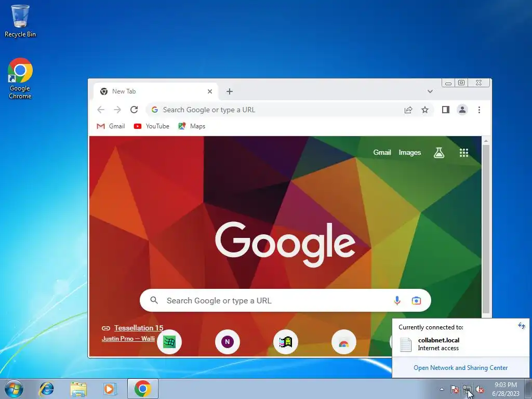Screen dimensions: 532x399
Task: Open Windows Media Player from taskbar
Action: pyautogui.click(x=110, y=389)
